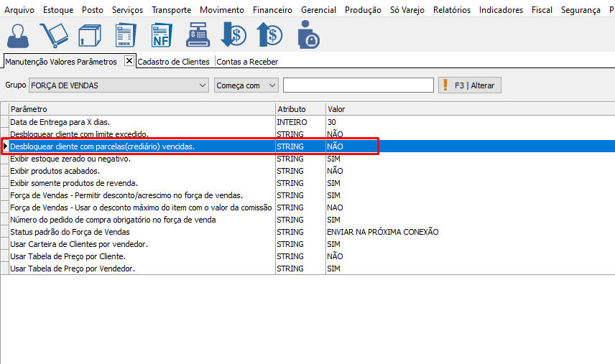Sort by the Parâmetro column header
Image resolution: width=615 pixels, height=364 pixels.
(141, 109)
